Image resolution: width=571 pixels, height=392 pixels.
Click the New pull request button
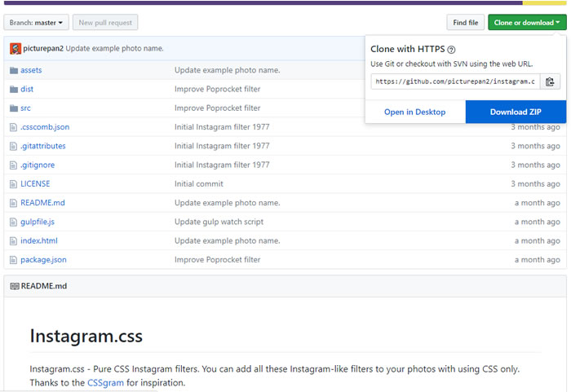105,23
